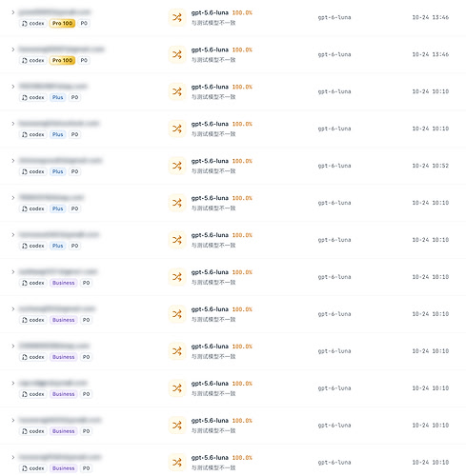Click the shuffle icon in second Pro 100 row
This screenshot has height=476, width=466.
[x=177, y=54]
